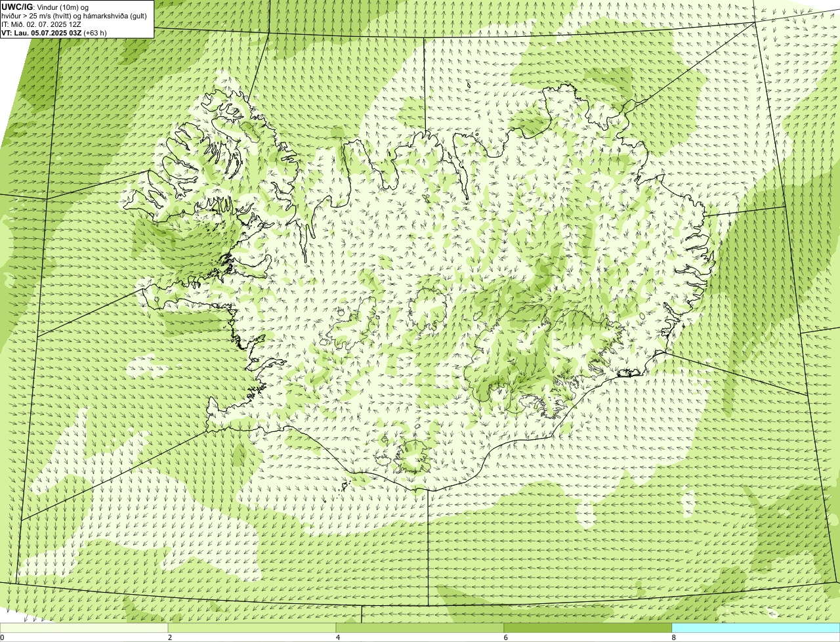
Task: Click the 'VT: Lau. 05.07.2025 03Z (+63 h)' line
Action: 54,33
